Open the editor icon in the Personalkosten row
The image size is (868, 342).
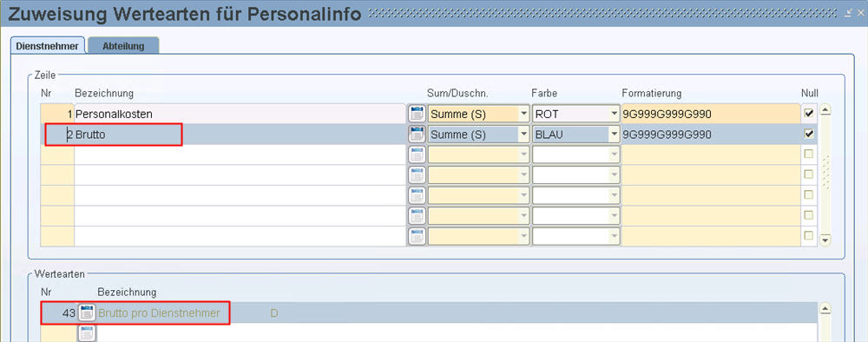(417, 114)
